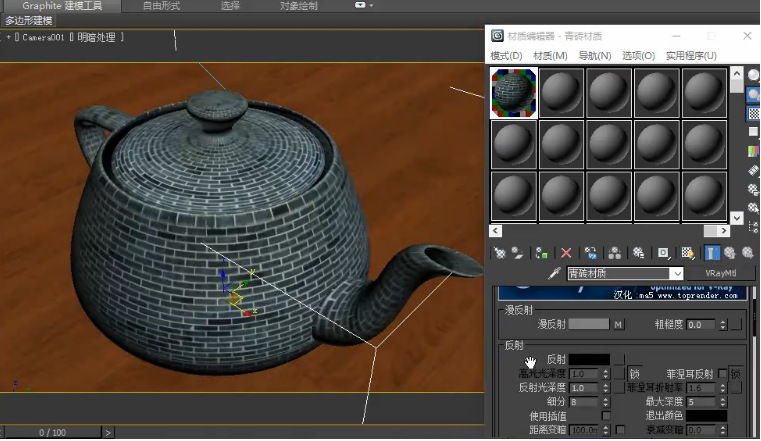This screenshot has height=441, width=761.
Task: Open Material Editor Options icon
Action: point(753,189)
